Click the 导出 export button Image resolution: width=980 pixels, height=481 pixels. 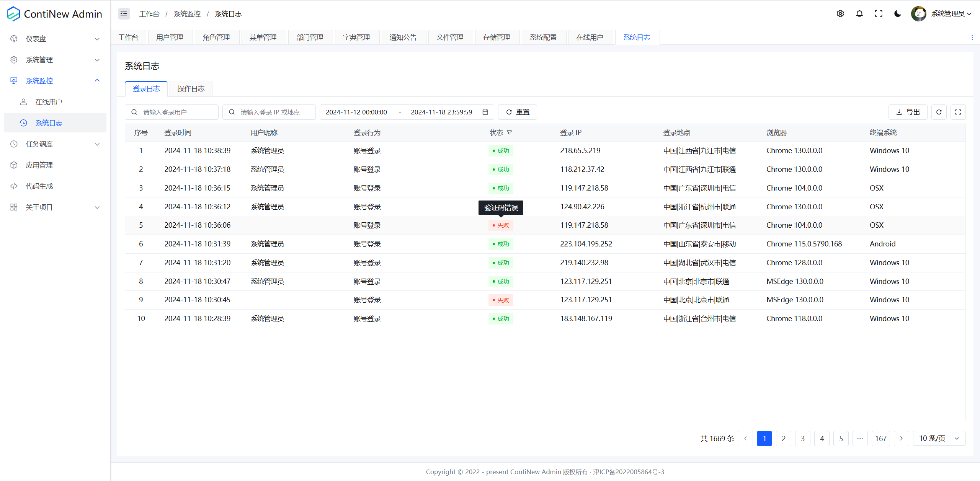point(908,112)
